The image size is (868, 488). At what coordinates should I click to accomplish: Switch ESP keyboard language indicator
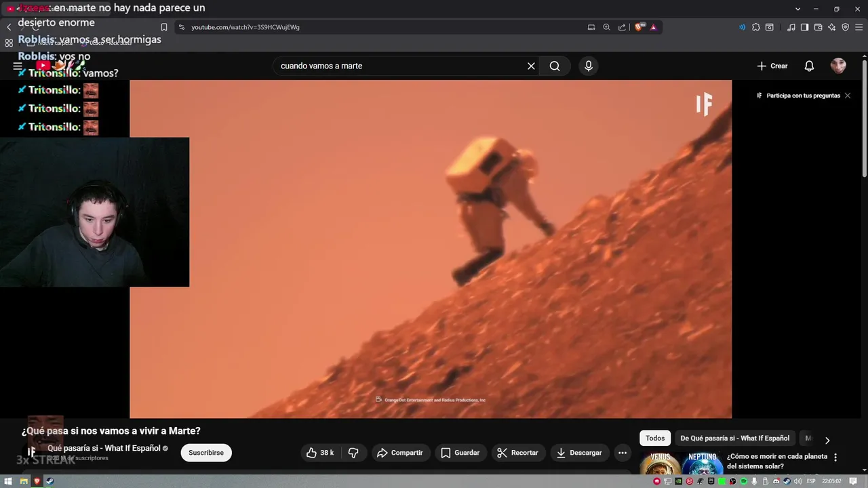(811, 481)
